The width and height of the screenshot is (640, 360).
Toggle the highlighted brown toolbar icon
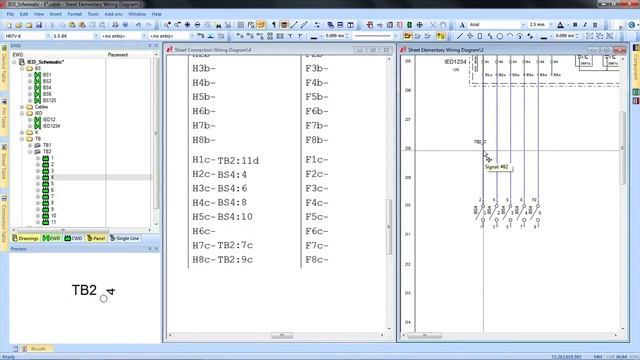coord(284,25)
